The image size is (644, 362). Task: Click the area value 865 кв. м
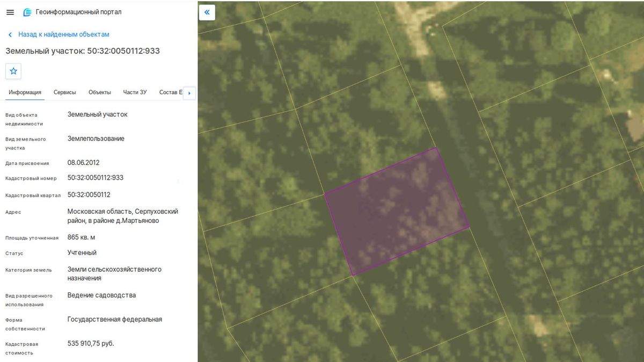pyautogui.click(x=82, y=237)
